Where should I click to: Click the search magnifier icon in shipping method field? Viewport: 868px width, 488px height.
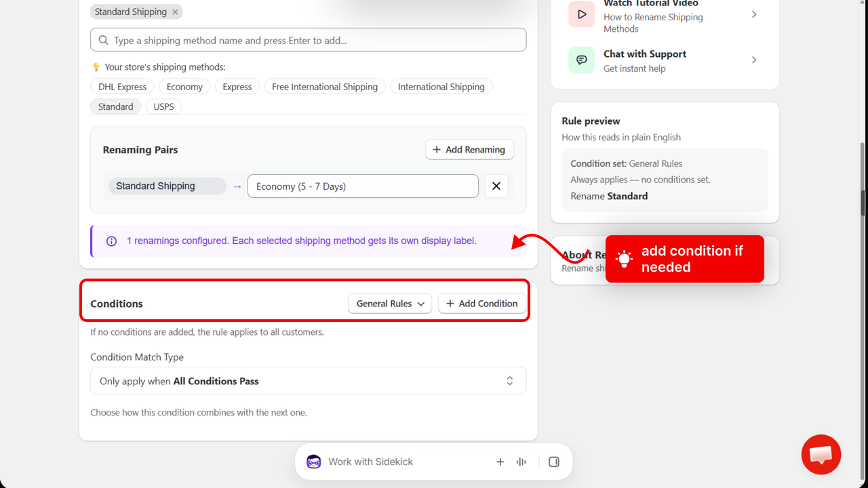pos(103,40)
